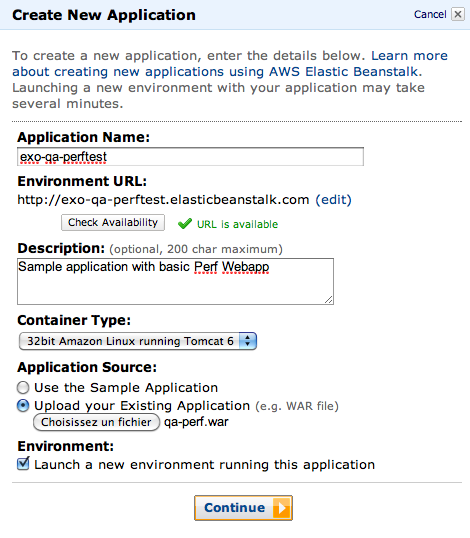Viewport: 470px width, 538px height.
Task: Focus the Application Name input field
Action: [190, 157]
